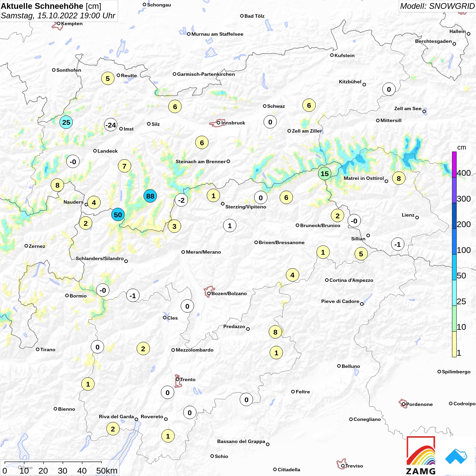The width and height of the screenshot is (476, 476).
Task: Click the 2 marker north of Sillian
Action: click(x=338, y=216)
